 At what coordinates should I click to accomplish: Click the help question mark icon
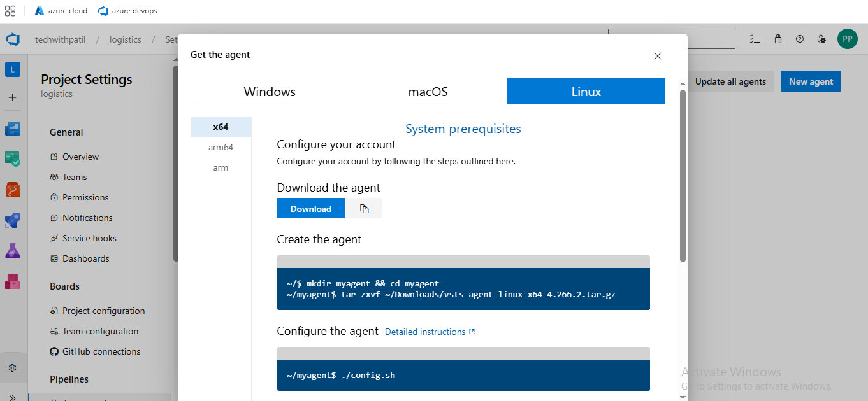click(800, 39)
